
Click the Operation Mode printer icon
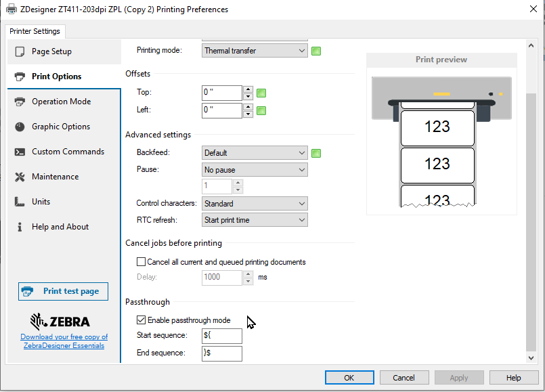coord(20,102)
